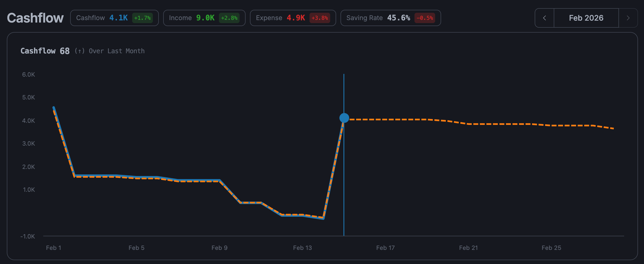Click the -1.0K y-axis label
Screen dimensions: 644x264
28,236
